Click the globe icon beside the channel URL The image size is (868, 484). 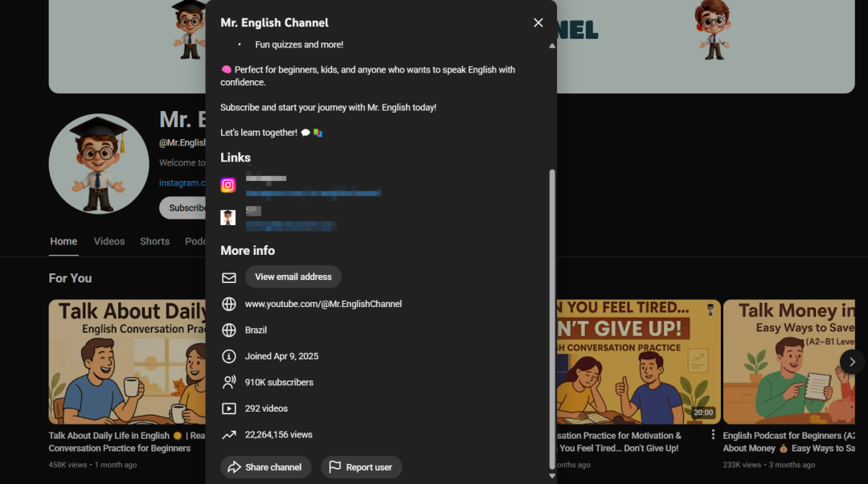coord(229,304)
